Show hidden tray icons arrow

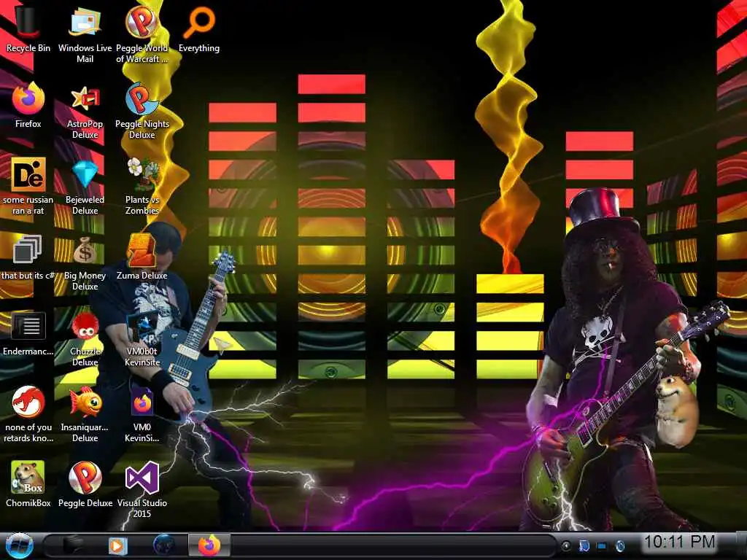pos(566,545)
